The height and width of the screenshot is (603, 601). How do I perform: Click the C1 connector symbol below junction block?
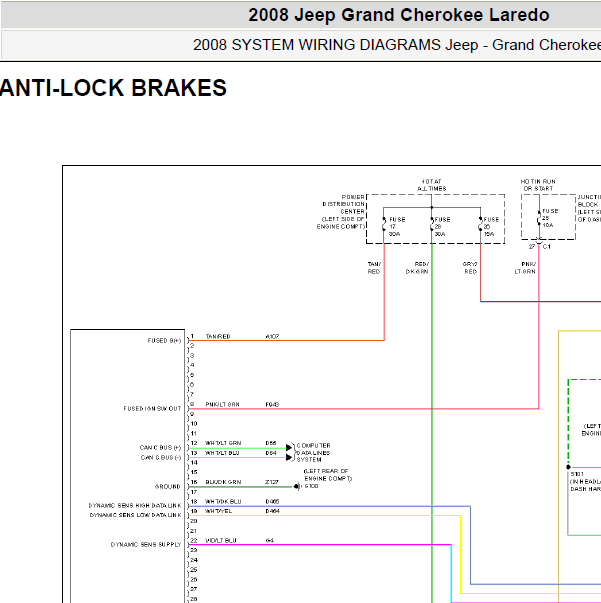pyautogui.click(x=539, y=242)
